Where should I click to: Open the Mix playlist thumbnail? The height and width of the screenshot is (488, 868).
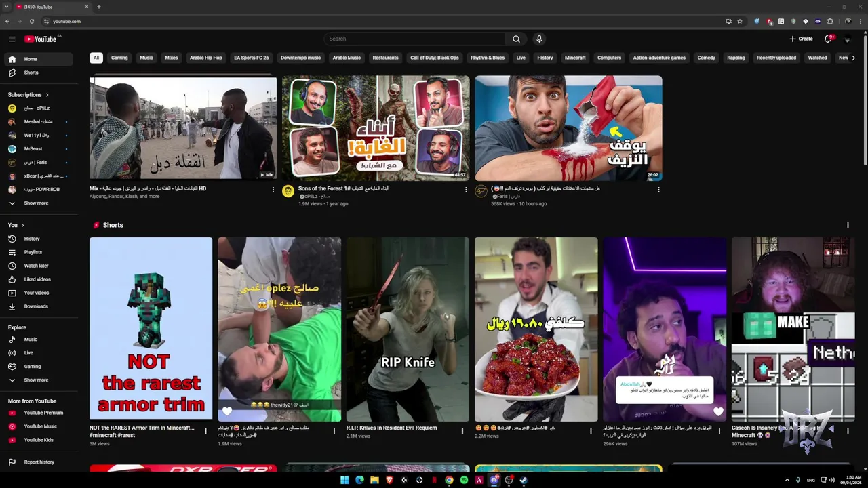[183, 128]
